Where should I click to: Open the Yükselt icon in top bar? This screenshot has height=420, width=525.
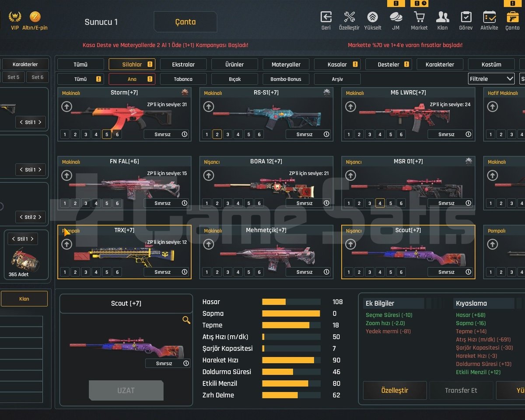(372, 17)
